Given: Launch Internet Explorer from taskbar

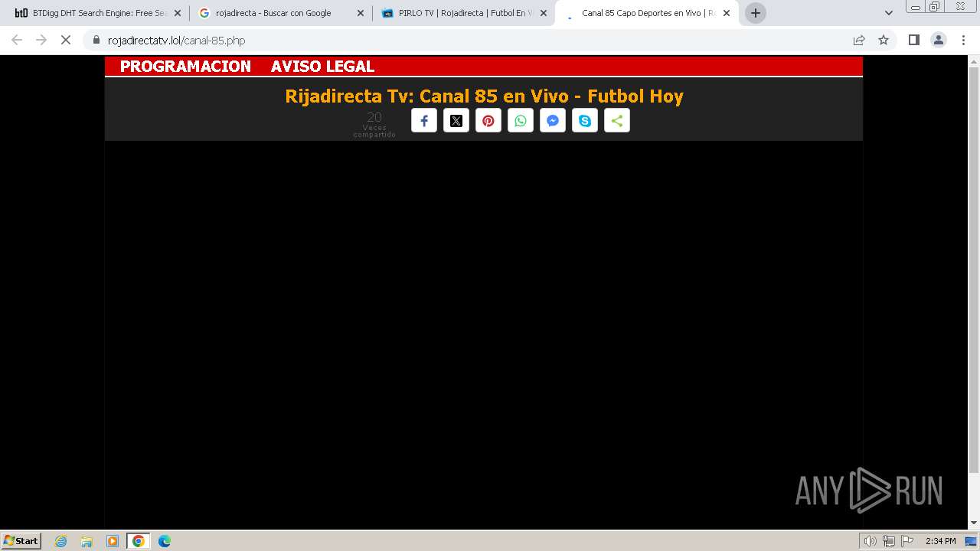Looking at the screenshot, I should [61, 541].
